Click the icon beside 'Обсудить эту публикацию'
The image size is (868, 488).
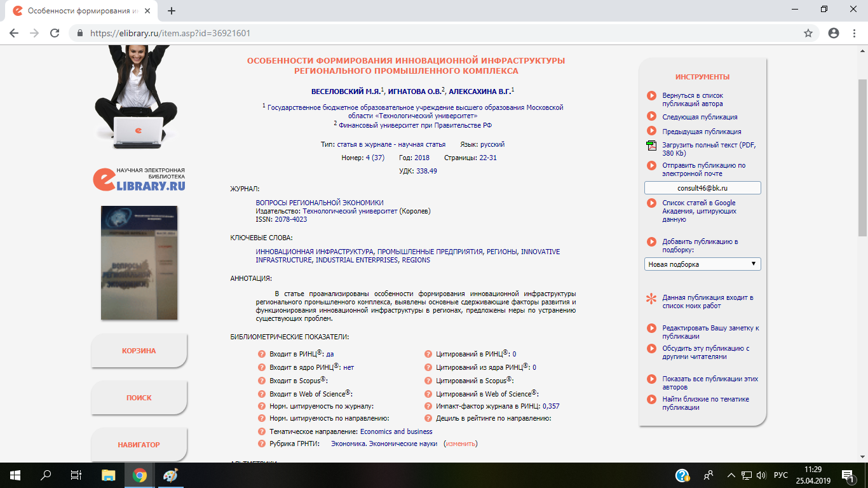651,349
